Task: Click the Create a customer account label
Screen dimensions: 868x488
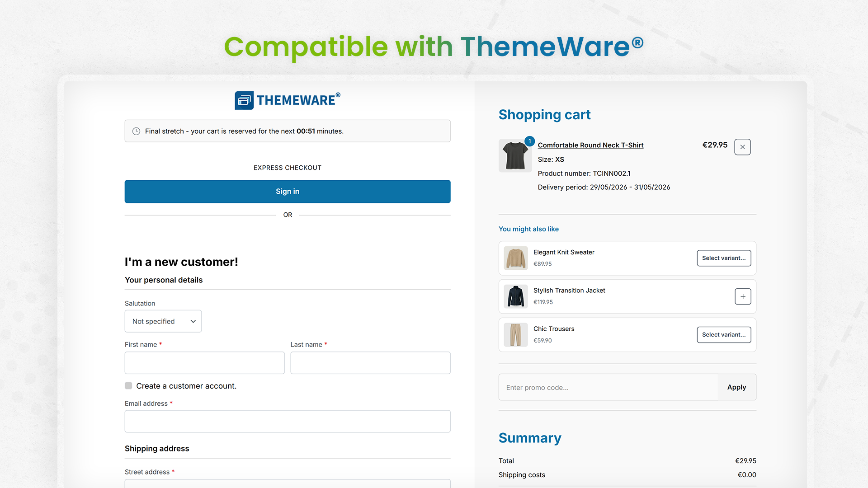Action: pyautogui.click(x=186, y=386)
